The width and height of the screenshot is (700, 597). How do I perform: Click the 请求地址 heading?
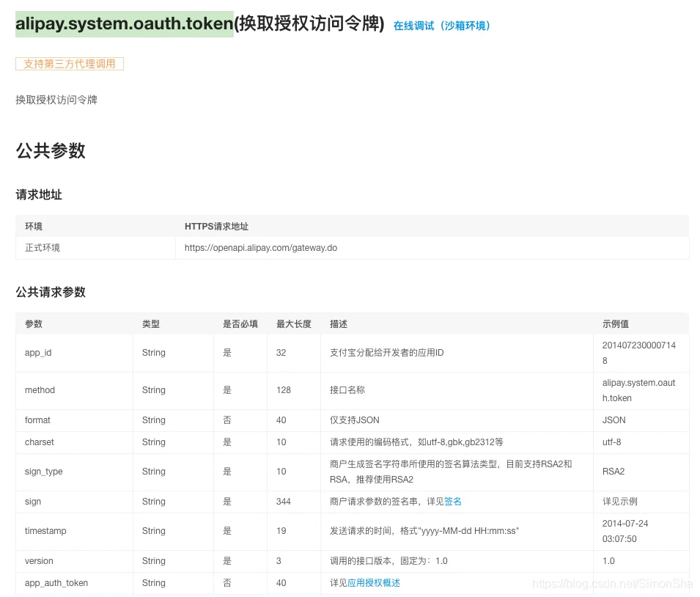click(x=39, y=195)
